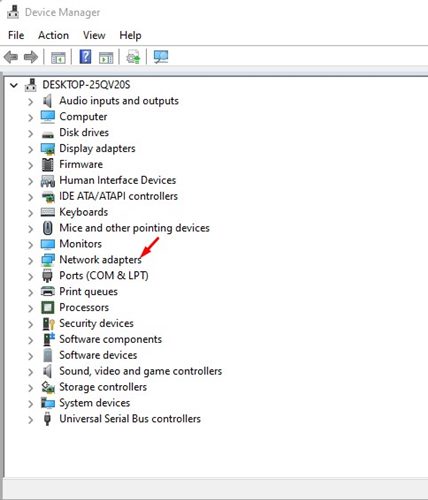Click the Back arrow toolbar icon
428x500 pixels.
11,57
